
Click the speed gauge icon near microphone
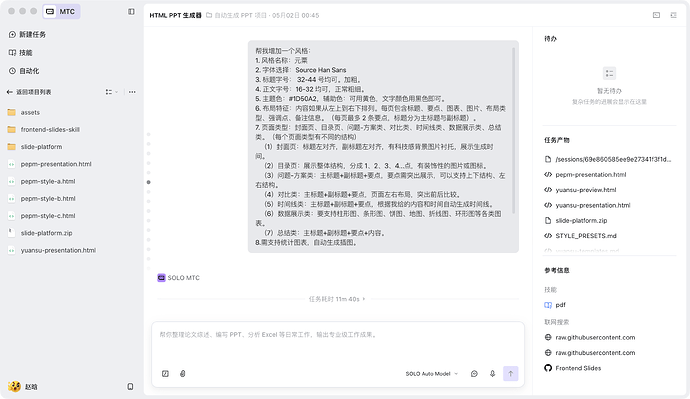(x=474, y=373)
